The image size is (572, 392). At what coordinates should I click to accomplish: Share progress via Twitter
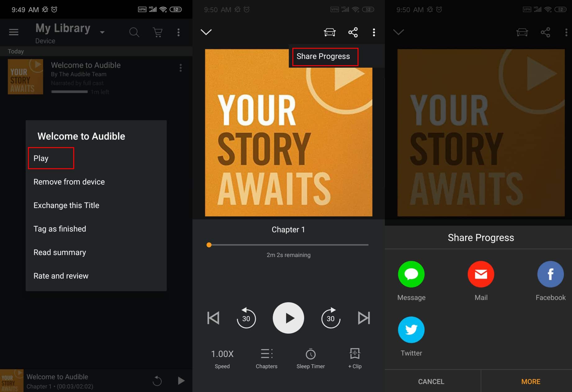411,337
